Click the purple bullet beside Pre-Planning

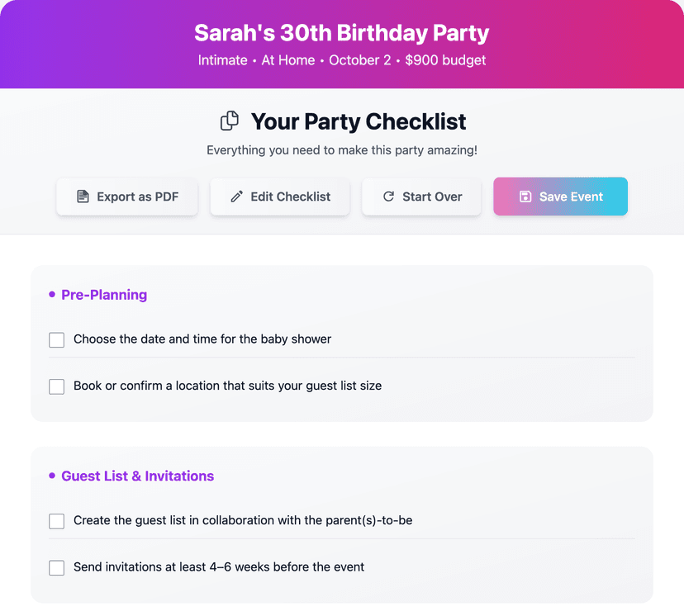tap(52, 295)
